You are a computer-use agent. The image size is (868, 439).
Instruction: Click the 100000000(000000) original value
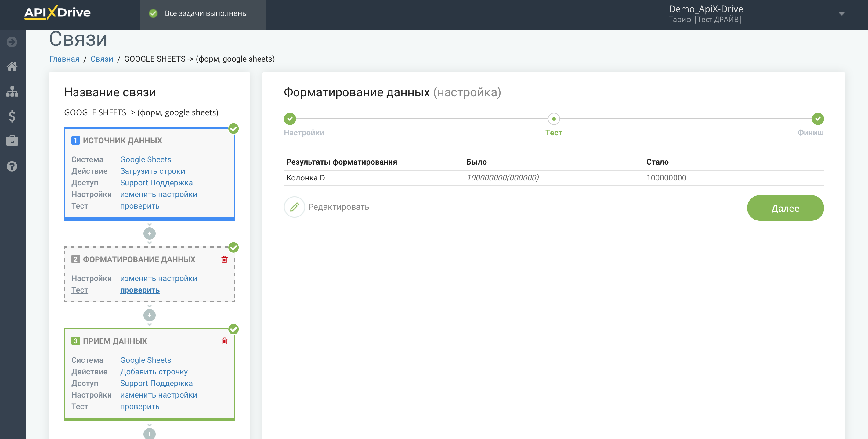(x=502, y=178)
